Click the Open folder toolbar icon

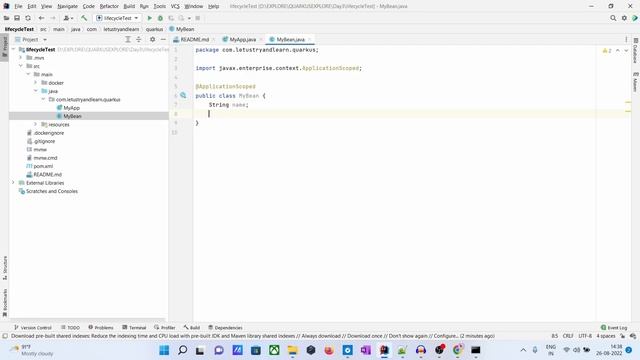(6, 18)
